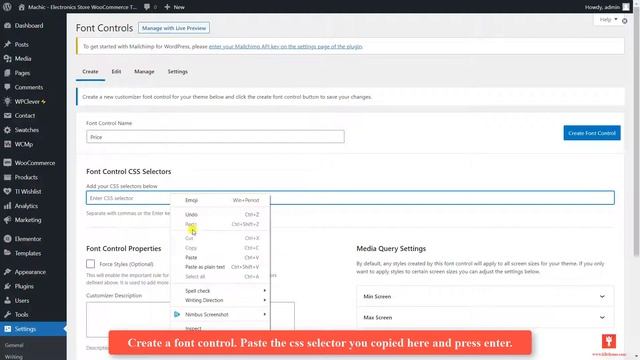Screen dimensions: 640x360
Task: Click Manage with Live Preview button
Action: [x=174, y=28]
